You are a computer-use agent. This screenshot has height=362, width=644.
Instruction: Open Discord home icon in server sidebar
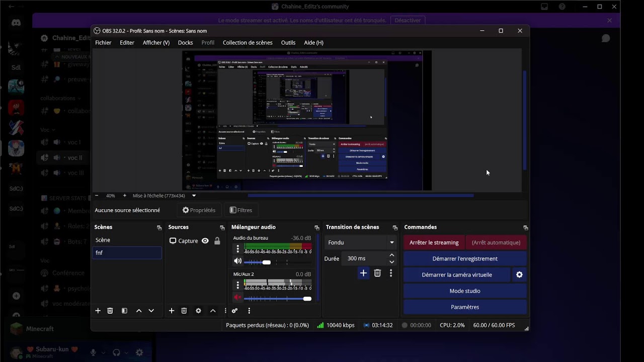click(x=16, y=23)
